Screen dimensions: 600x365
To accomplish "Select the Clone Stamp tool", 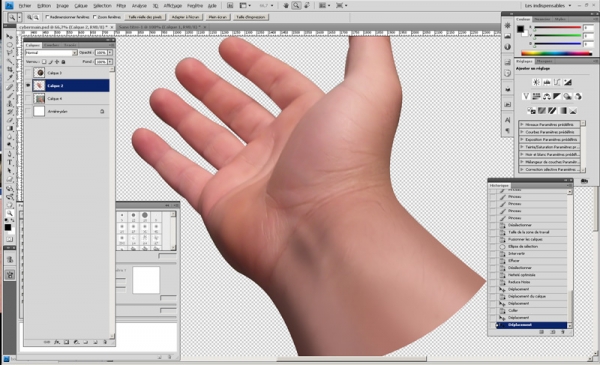I will 10,104.
